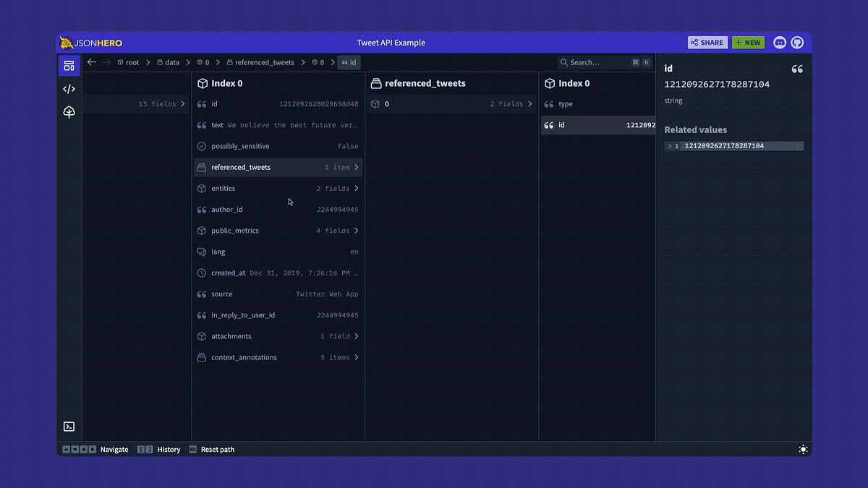Click the back arrow in the breadcrumb bar

point(91,62)
